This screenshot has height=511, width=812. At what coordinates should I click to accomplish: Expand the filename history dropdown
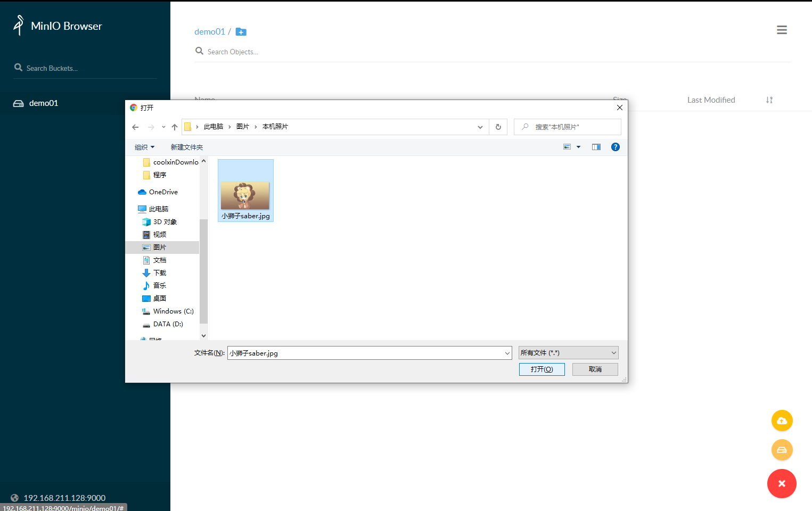click(507, 353)
